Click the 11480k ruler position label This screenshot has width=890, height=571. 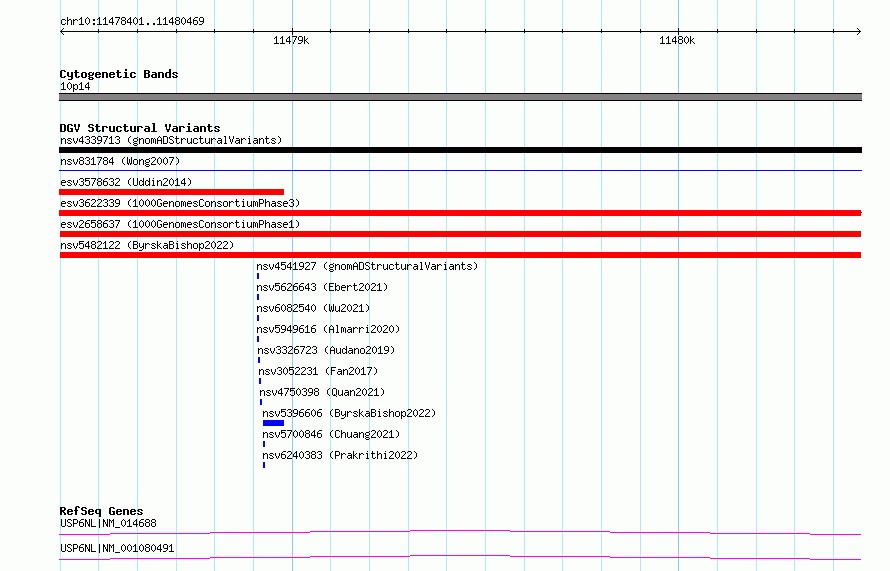(677, 40)
